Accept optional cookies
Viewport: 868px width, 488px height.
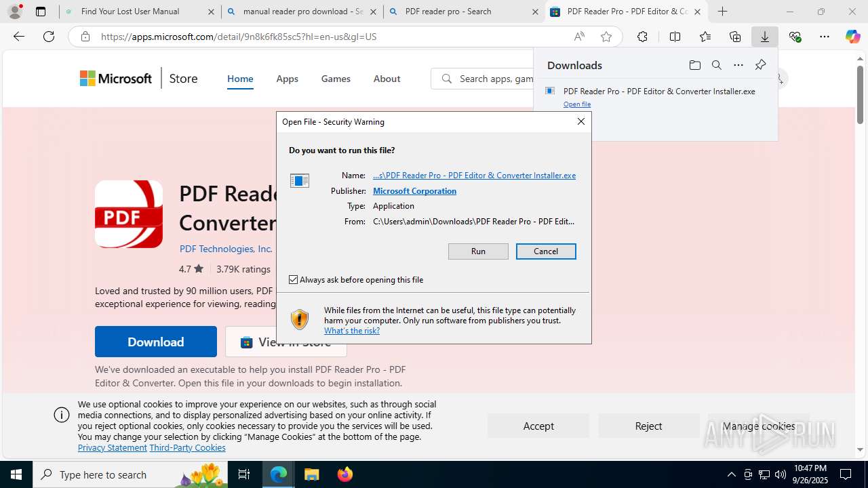(x=538, y=426)
